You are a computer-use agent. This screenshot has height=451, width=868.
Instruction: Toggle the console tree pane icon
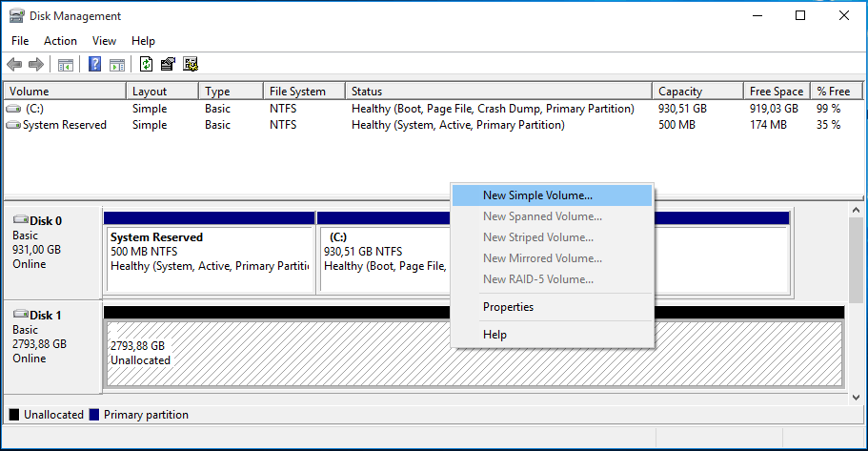pyautogui.click(x=66, y=65)
